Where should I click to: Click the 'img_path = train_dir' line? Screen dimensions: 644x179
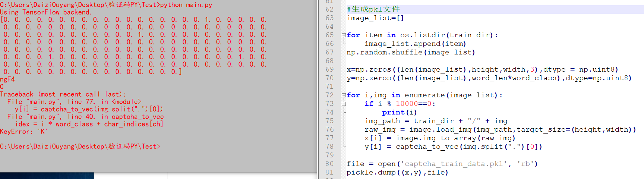[436, 121]
